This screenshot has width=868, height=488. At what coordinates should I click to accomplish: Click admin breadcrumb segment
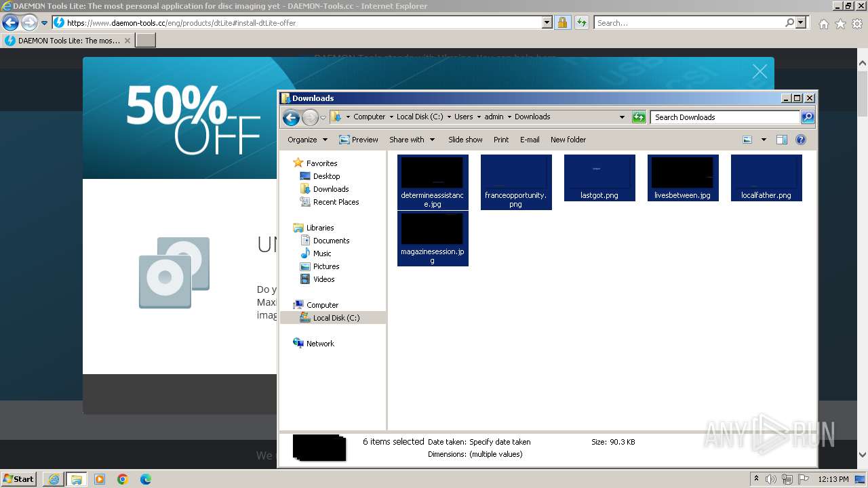pos(494,117)
